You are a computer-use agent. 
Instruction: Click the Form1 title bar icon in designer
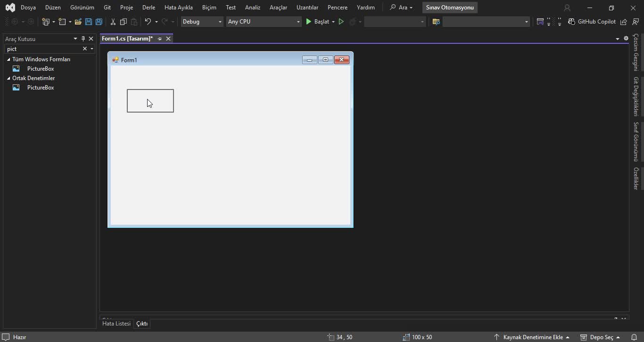(x=115, y=60)
